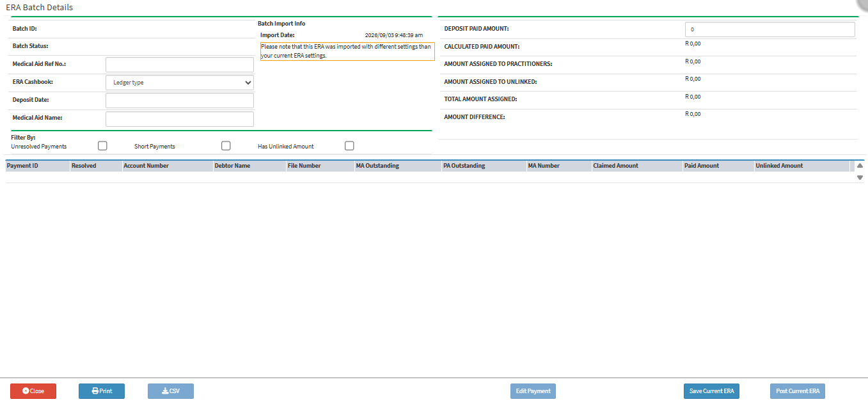The height and width of the screenshot is (404, 868).
Task: Click table scroll down arrow
Action: point(860,178)
